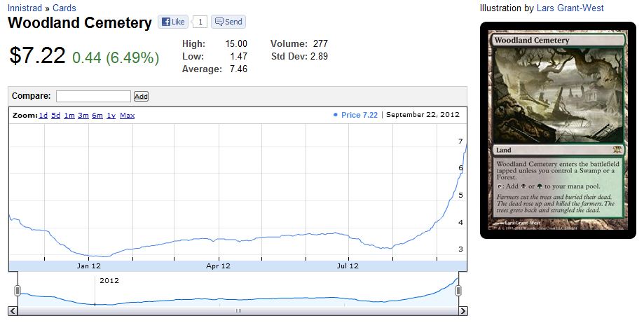
Task: Click the left range handle on overview chart
Action: (18, 290)
